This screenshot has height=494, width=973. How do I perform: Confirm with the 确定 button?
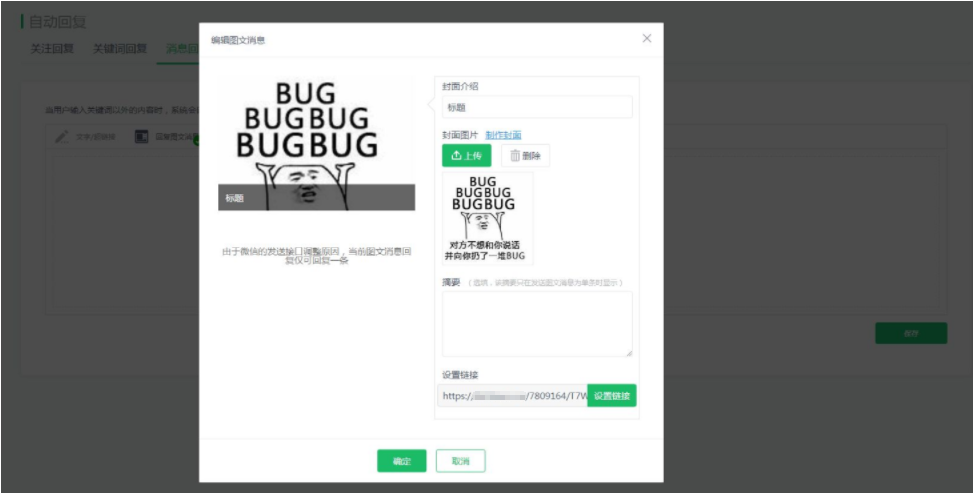(401, 461)
